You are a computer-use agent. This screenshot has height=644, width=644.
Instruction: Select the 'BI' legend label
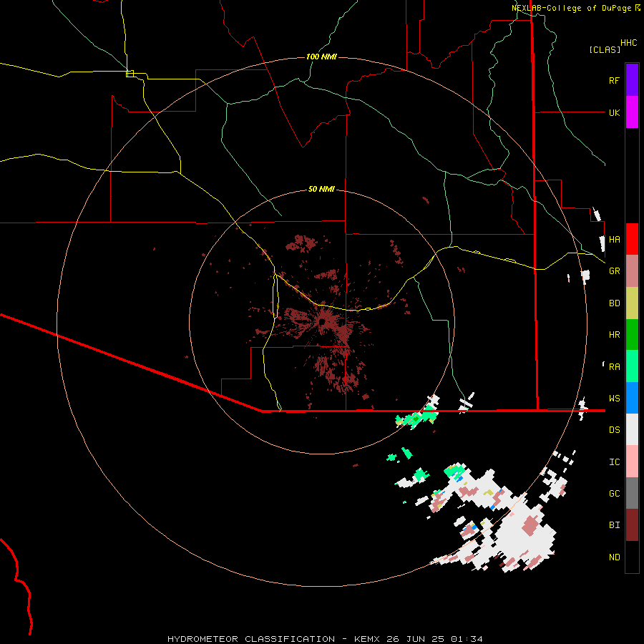(x=614, y=525)
